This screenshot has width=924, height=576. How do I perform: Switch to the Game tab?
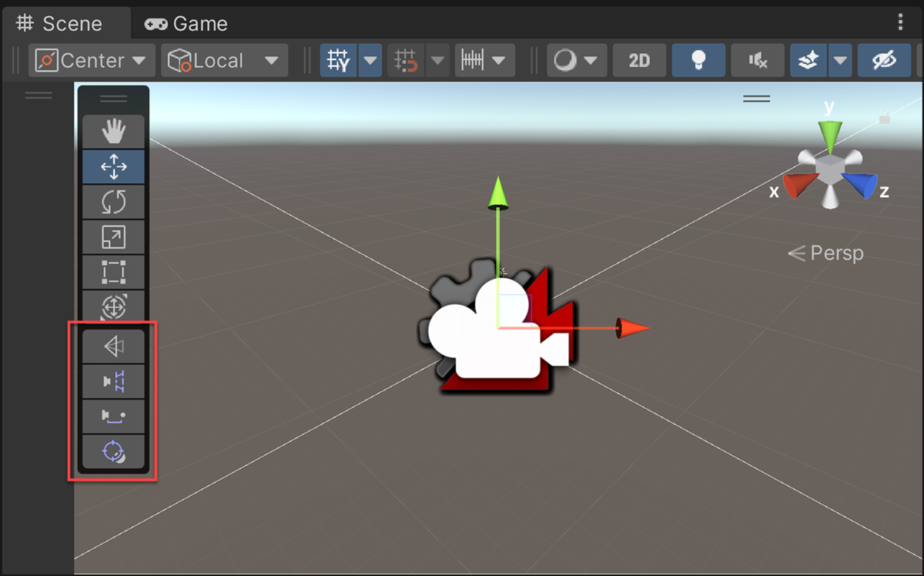click(x=186, y=24)
